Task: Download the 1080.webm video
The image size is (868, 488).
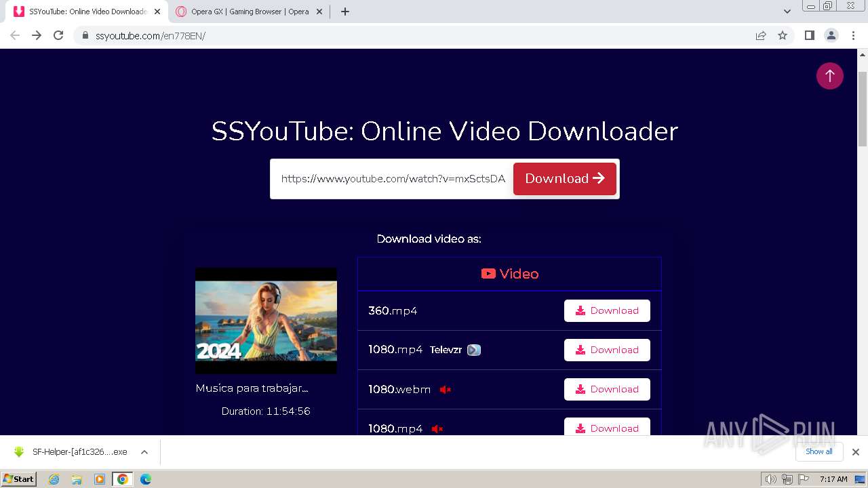Action: (x=607, y=389)
